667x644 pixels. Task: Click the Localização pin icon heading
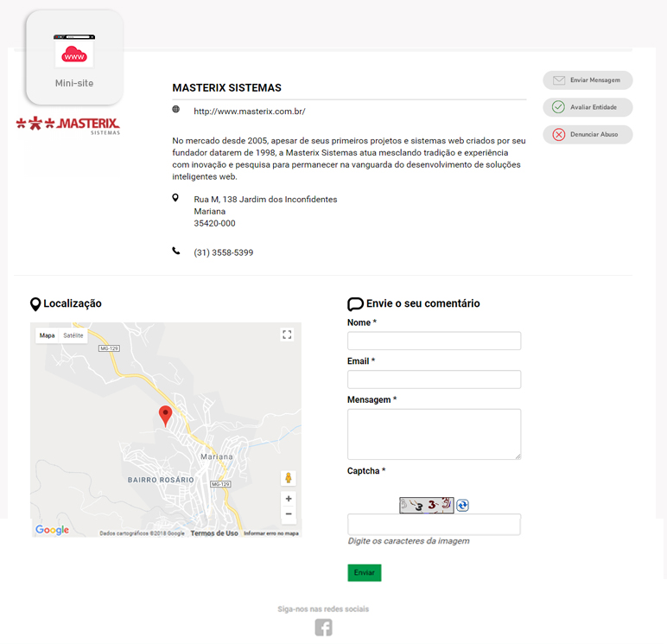[x=35, y=304]
